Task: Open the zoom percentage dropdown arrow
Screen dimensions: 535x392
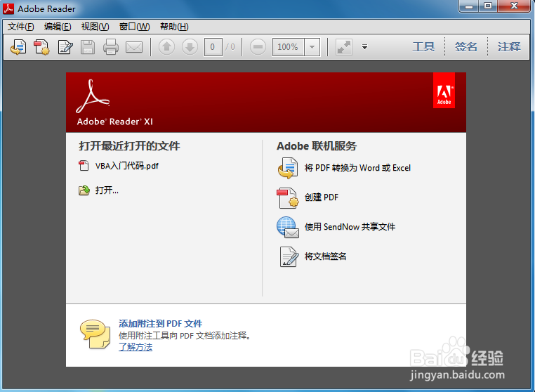Action: (312, 47)
